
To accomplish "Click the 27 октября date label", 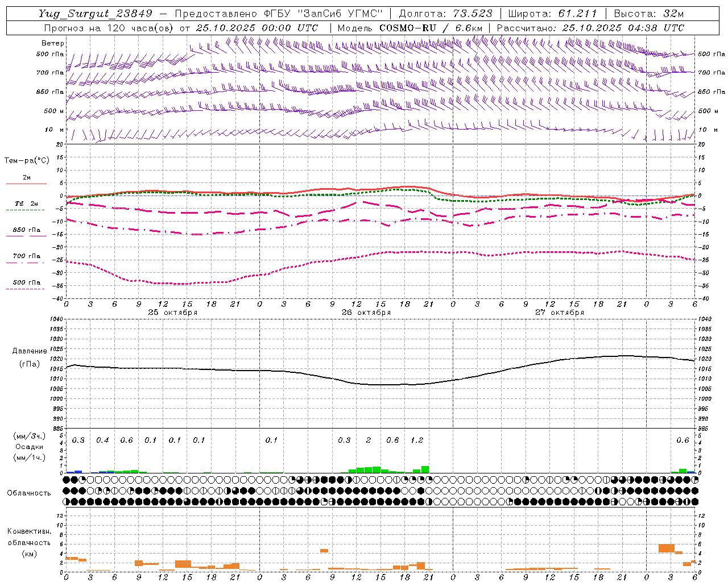I will [560, 313].
